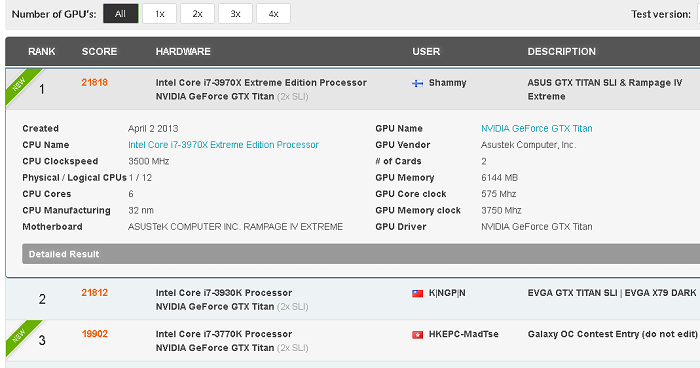Open user K|NGP|N's profile
Viewport: 700px width, 368px height.
pos(447,293)
